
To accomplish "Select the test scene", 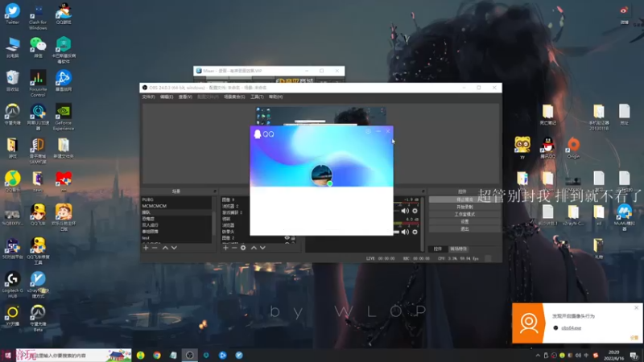I will click(176, 238).
